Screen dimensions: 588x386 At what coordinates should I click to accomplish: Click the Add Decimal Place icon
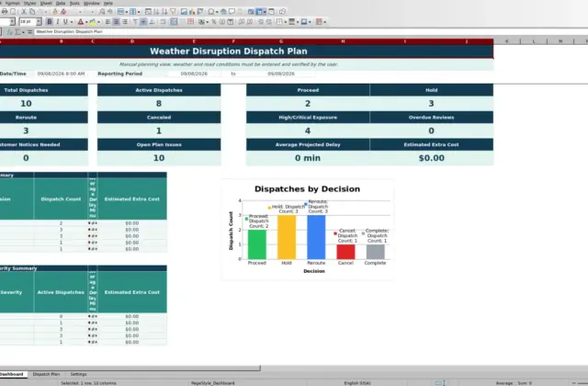[x=241, y=22]
